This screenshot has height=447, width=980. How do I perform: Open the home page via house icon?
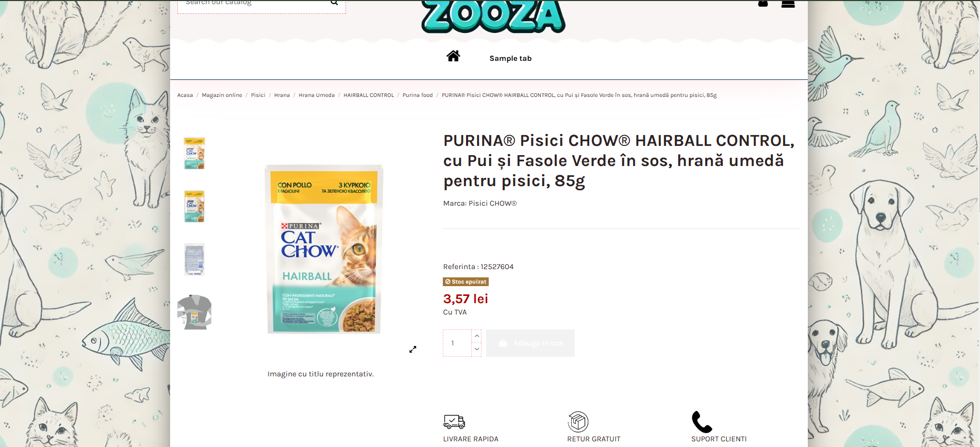pos(453,56)
